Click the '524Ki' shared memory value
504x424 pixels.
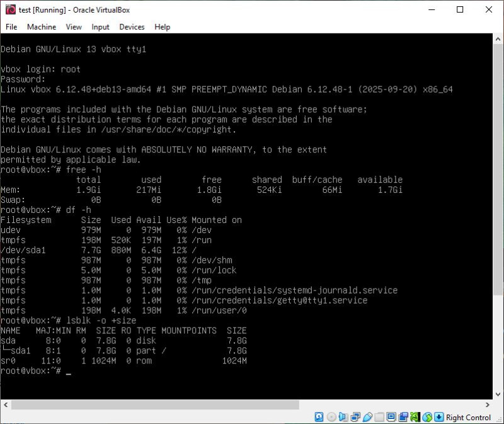coord(270,190)
